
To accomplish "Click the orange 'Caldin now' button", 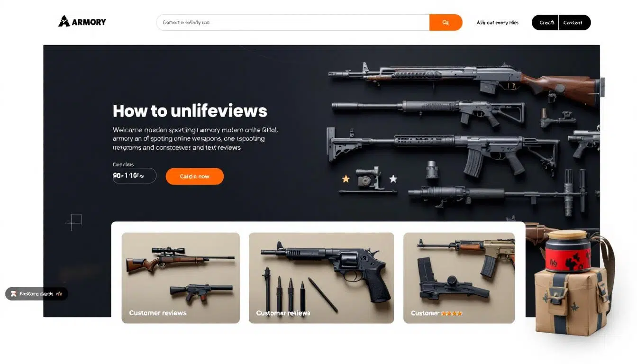I will 194,176.
